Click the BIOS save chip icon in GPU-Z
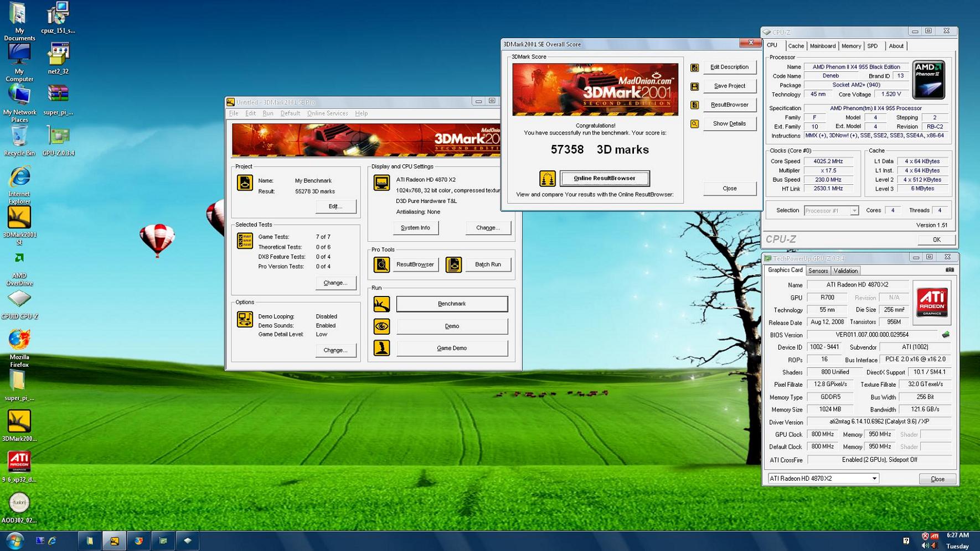This screenshot has width=980, height=551. click(946, 335)
